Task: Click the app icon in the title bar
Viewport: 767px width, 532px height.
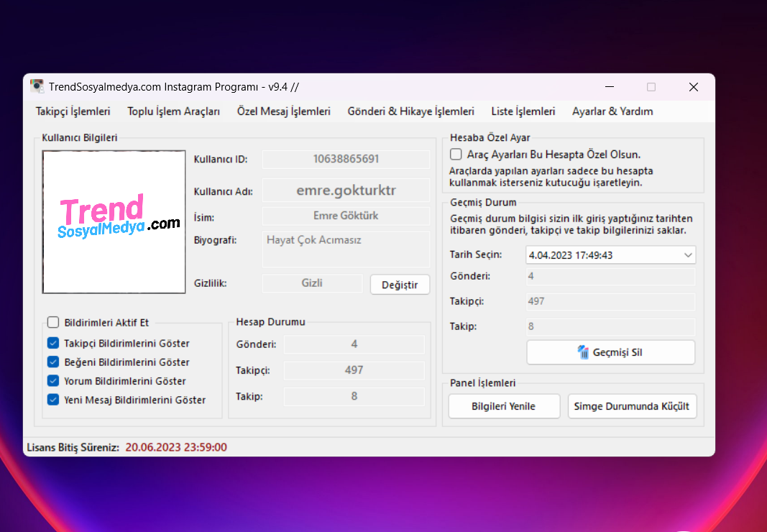Action: (37, 86)
